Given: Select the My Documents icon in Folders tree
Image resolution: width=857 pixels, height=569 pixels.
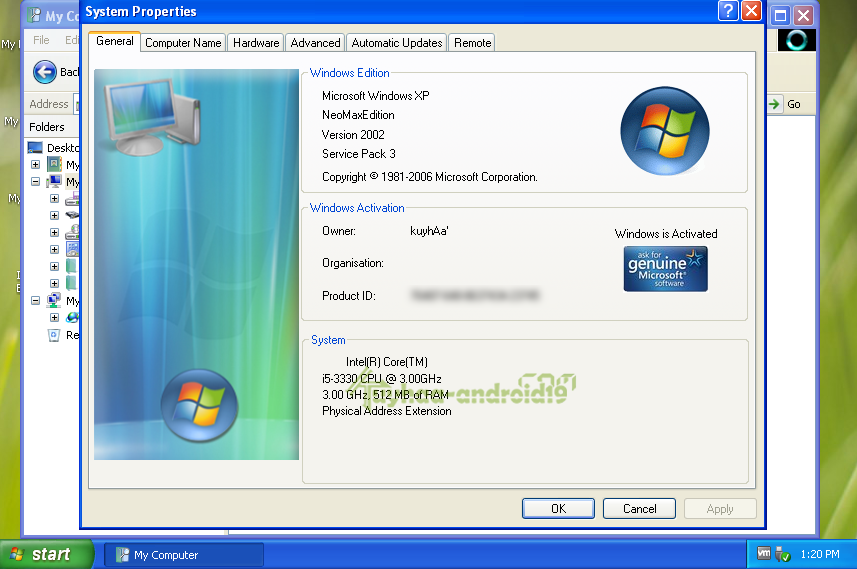Looking at the screenshot, I should click(x=55, y=164).
